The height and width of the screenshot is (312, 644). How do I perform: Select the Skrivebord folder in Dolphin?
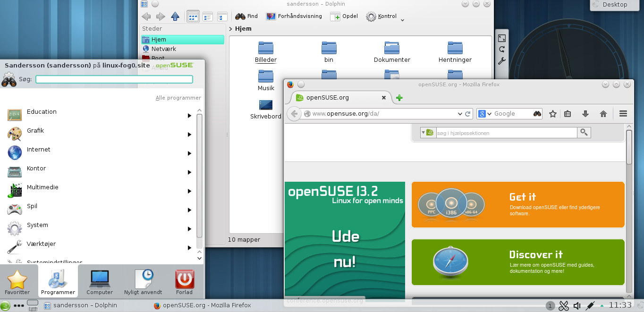click(266, 109)
